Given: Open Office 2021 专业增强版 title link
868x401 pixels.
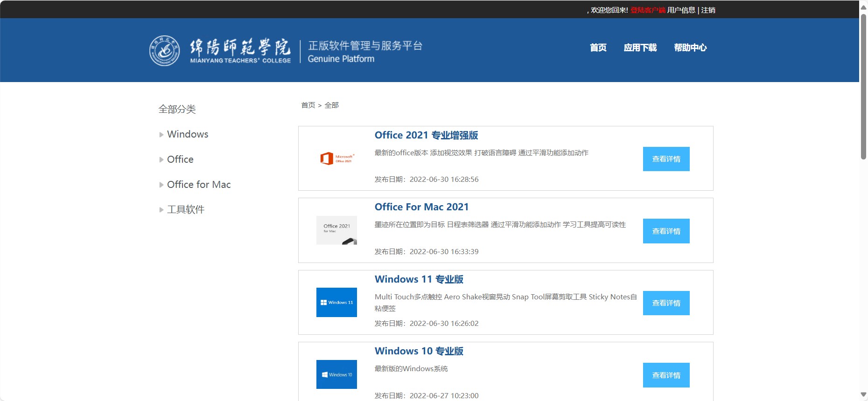Looking at the screenshot, I should tap(426, 135).
